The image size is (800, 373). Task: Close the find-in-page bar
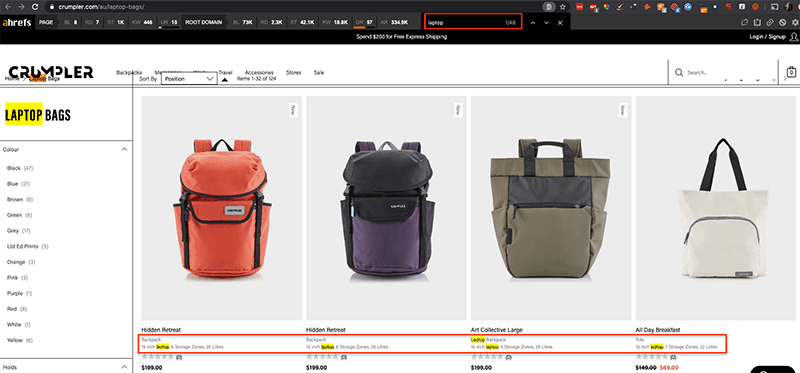[560, 23]
